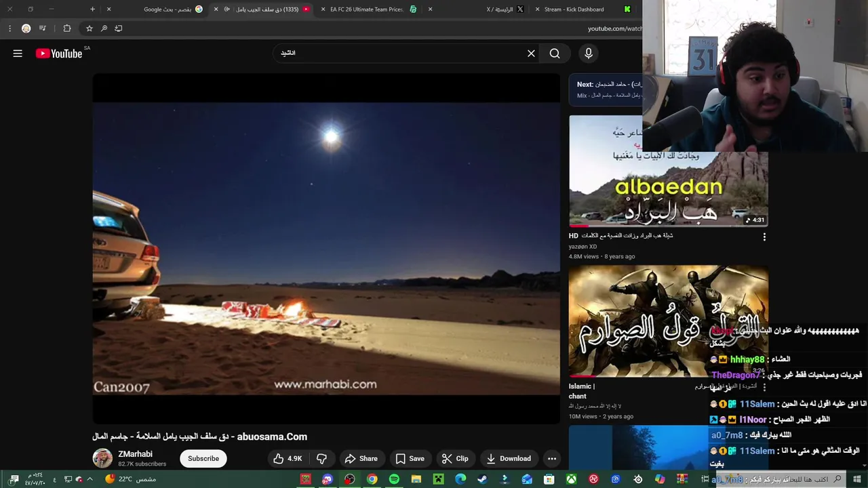Open Steam from the taskbar
The width and height of the screenshot is (868, 488).
tap(482, 479)
